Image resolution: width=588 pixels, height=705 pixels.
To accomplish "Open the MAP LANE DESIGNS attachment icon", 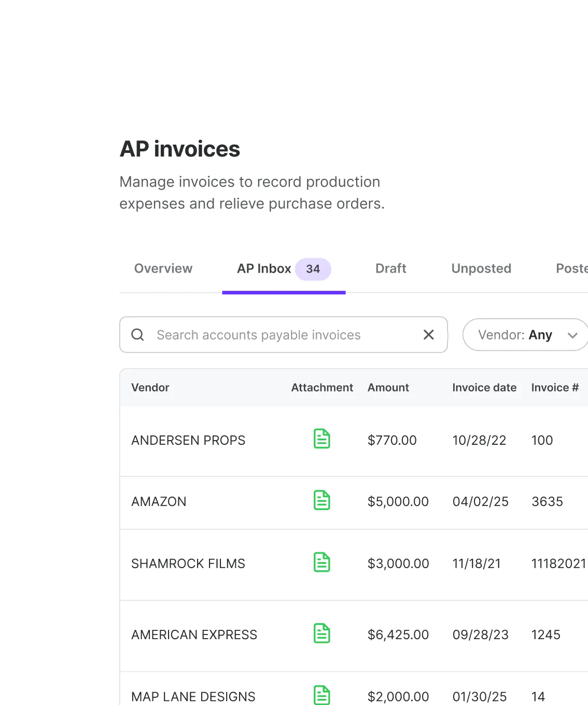I will coord(322,695).
